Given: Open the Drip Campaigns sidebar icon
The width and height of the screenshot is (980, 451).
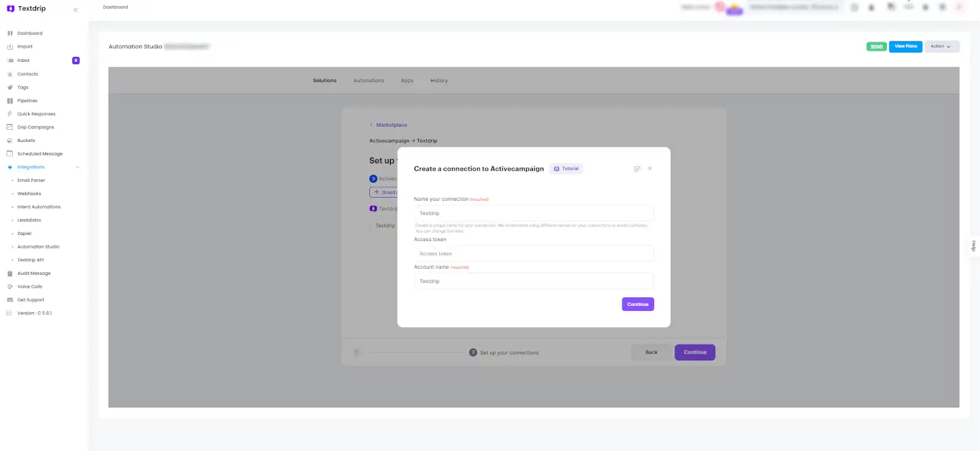Looking at the screenshot, I should [x=10, y=127].
